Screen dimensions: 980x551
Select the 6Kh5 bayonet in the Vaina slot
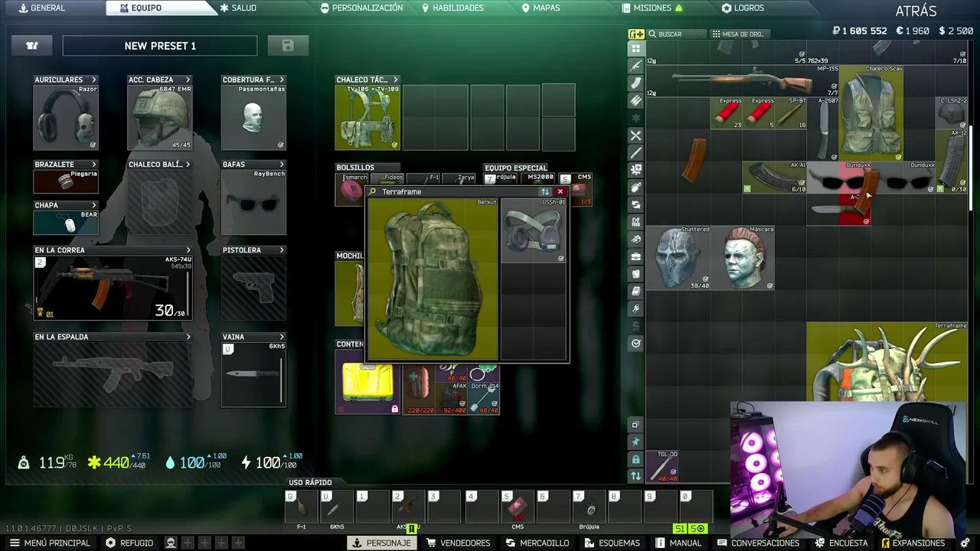click(253, 374)
